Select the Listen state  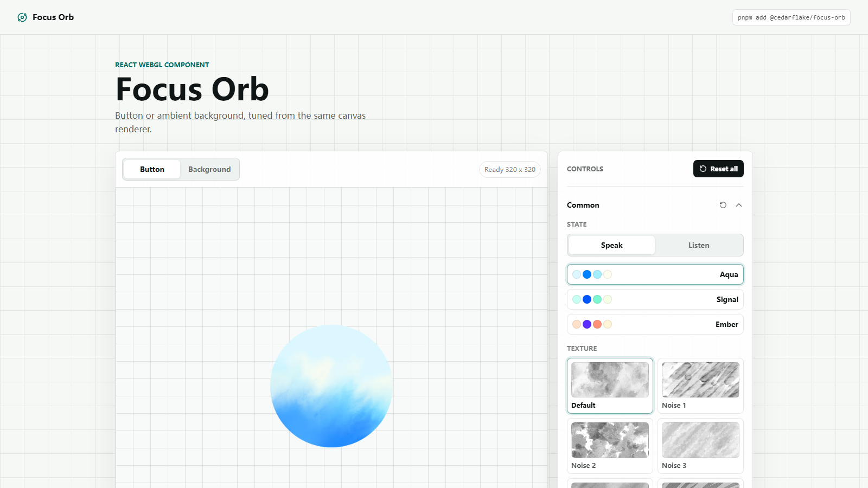click(x=699, y=245)
